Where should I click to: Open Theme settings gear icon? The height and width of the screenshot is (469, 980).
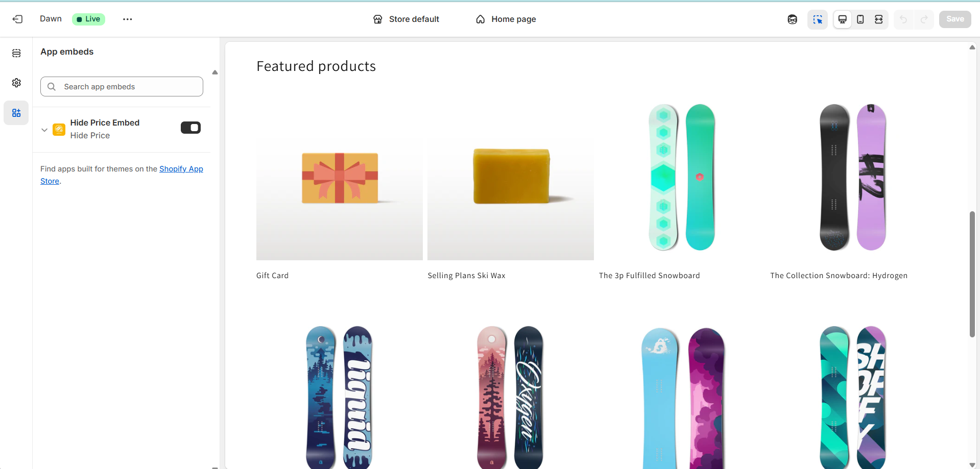16,83
